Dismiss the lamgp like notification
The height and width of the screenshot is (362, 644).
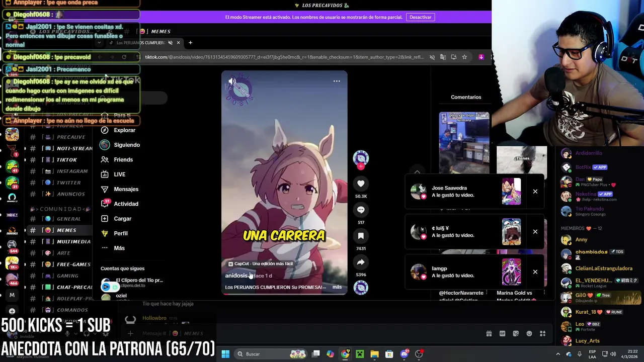pos(535,272)
